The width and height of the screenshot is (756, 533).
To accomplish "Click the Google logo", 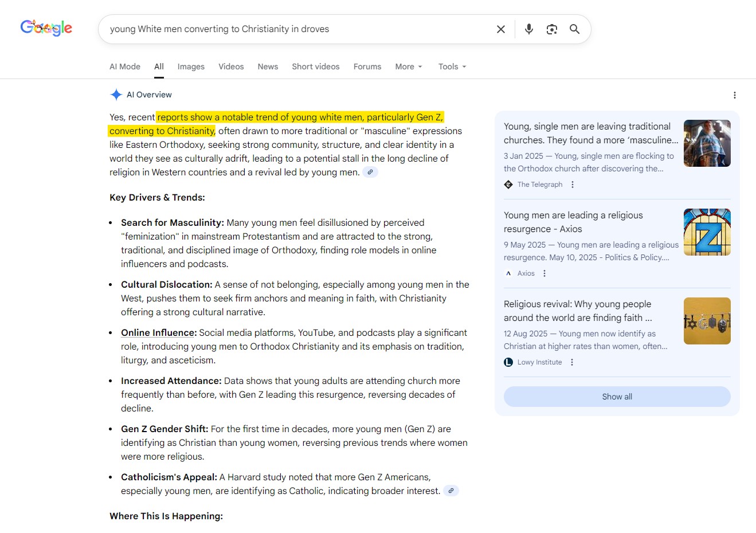I will [46, 28].
